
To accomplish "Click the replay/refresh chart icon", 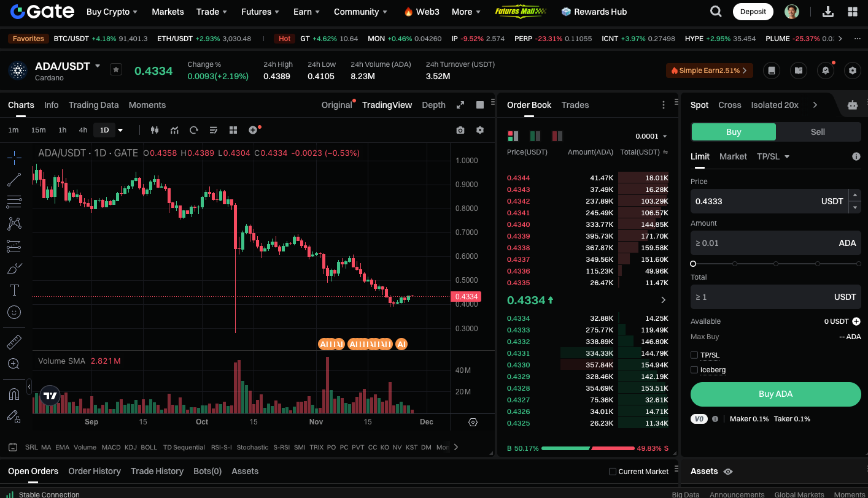I will (x=194, y=130).
